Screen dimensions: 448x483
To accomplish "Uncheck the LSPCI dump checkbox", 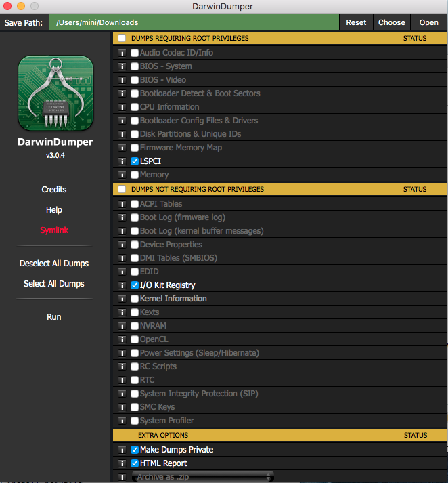I will pyautogui.click(x=135, y=161).
